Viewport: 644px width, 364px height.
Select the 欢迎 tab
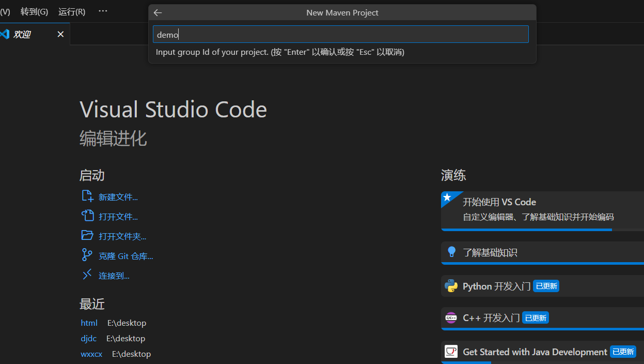pos(34,34)
